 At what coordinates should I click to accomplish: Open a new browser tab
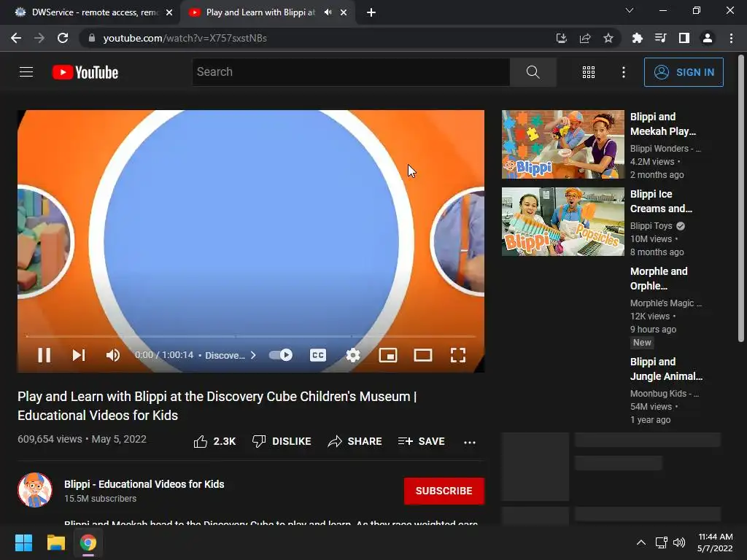coord(371,12)
